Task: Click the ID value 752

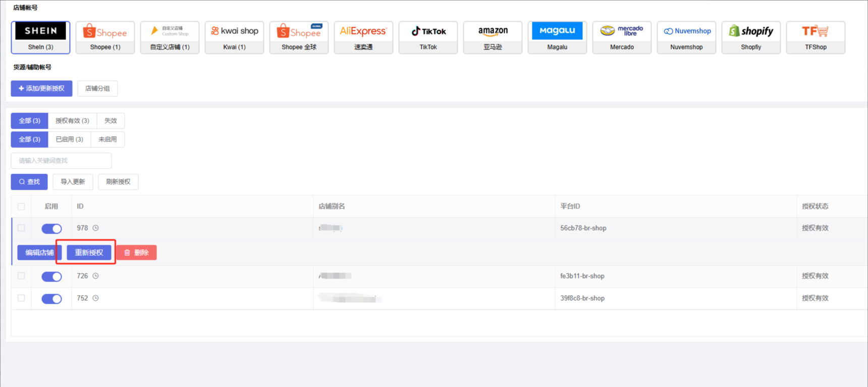Action: 82,298
